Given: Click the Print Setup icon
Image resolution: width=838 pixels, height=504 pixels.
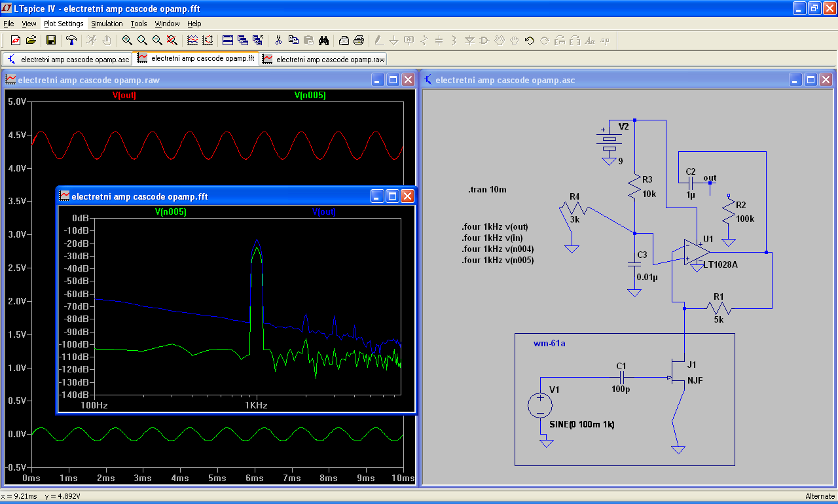Looking at the screenshot, I should 344,40.
